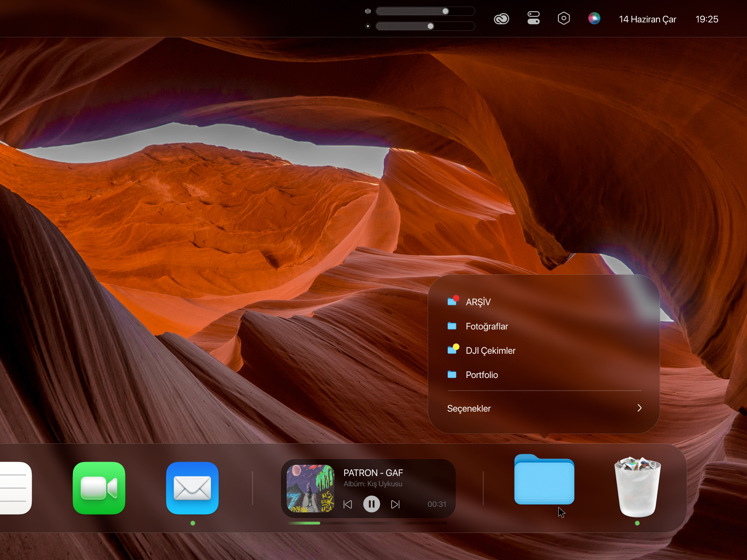This screenshot has height=560, width=747.
Task: Skip to next track
Action: (395, 504)
